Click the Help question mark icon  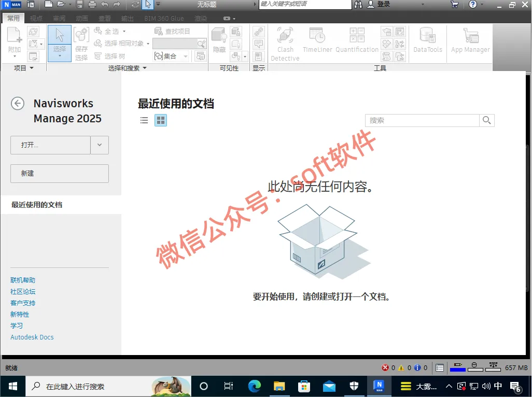[x=472, y=5]
